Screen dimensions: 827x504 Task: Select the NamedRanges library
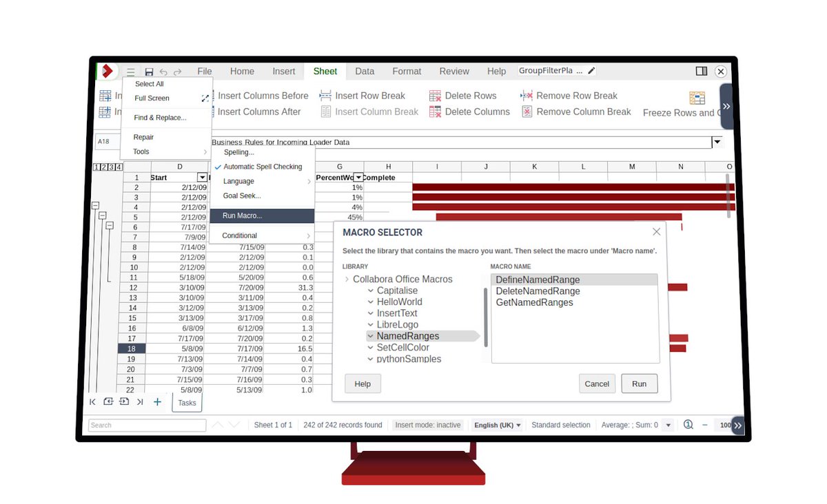[407, 336]
